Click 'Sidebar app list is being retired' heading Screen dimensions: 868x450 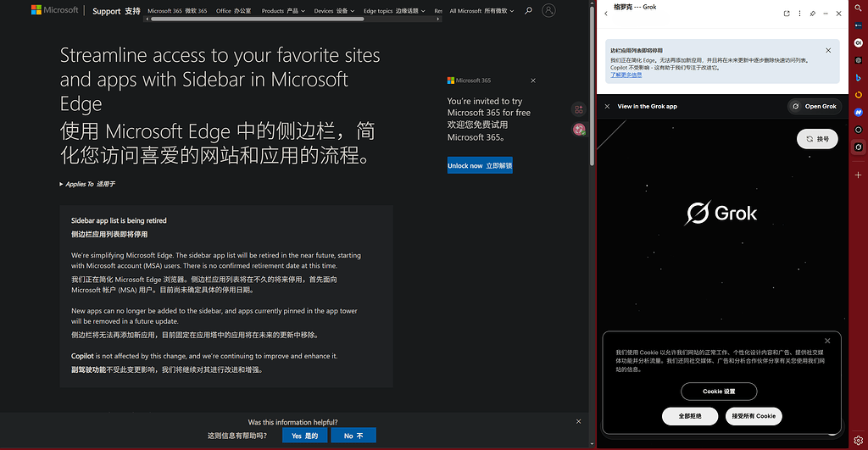(x=119, y=220)
